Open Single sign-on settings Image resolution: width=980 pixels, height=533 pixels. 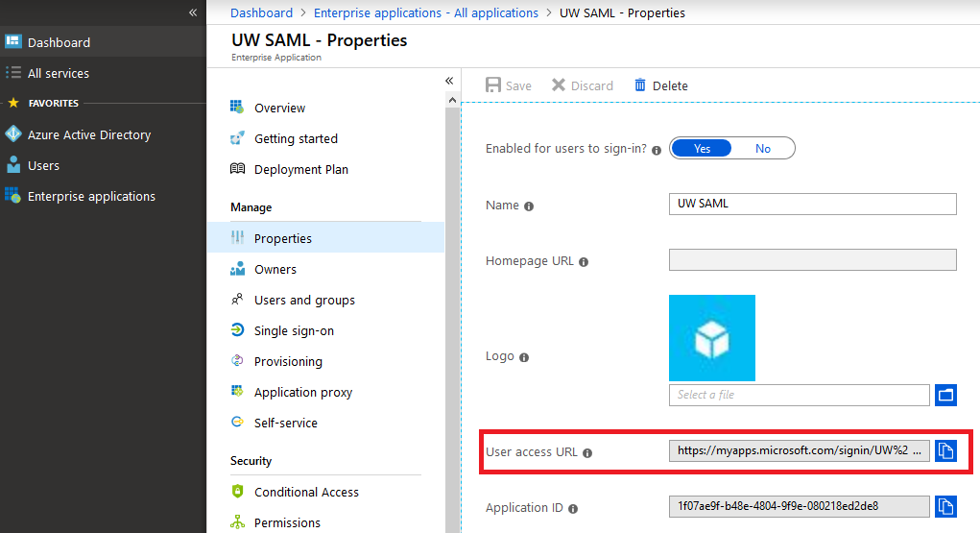[x=325, y=329]
